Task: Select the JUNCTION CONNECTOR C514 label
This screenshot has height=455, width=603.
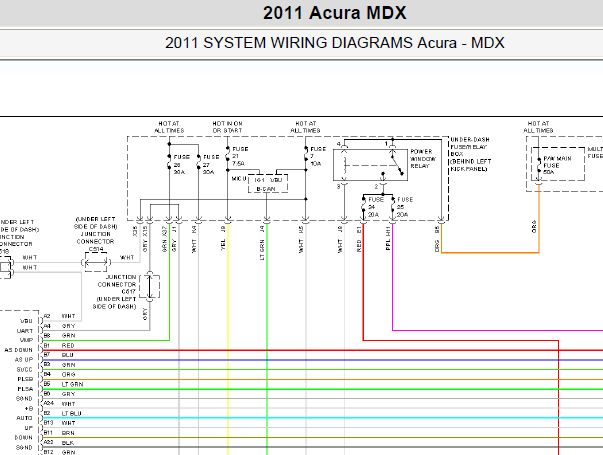Action: tap(95, 234)
